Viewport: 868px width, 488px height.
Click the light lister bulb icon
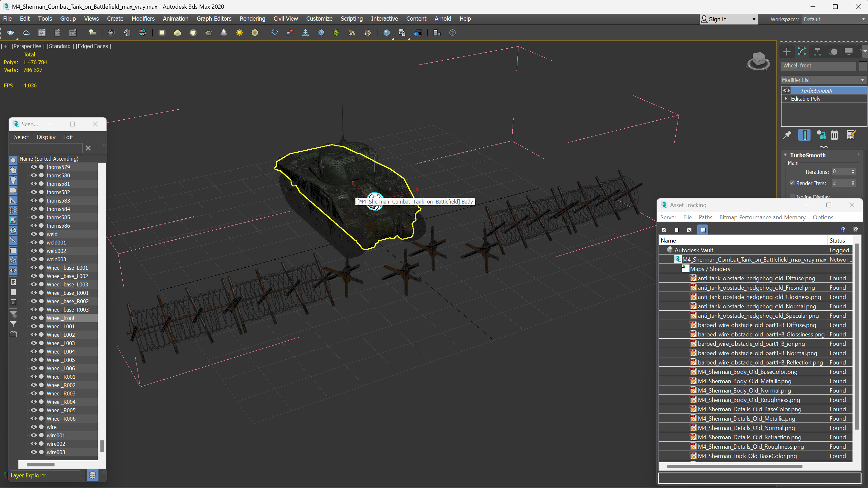click(92, 33)
